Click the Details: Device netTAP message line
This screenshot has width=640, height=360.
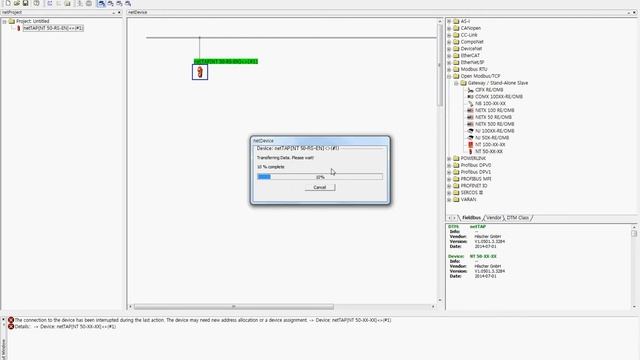[65, 327]
